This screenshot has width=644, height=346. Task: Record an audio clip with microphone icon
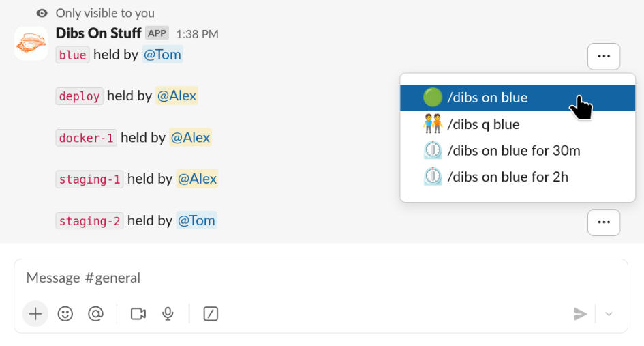[x=168, y=314]
